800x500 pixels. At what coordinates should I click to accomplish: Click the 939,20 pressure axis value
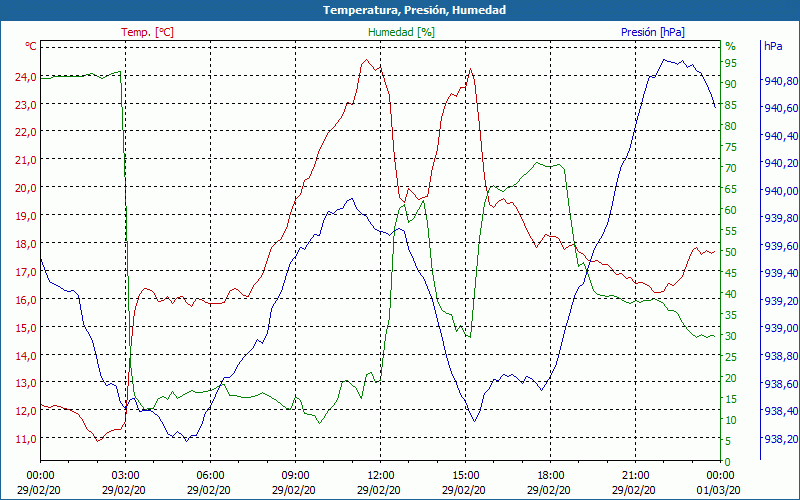(781, 301)
